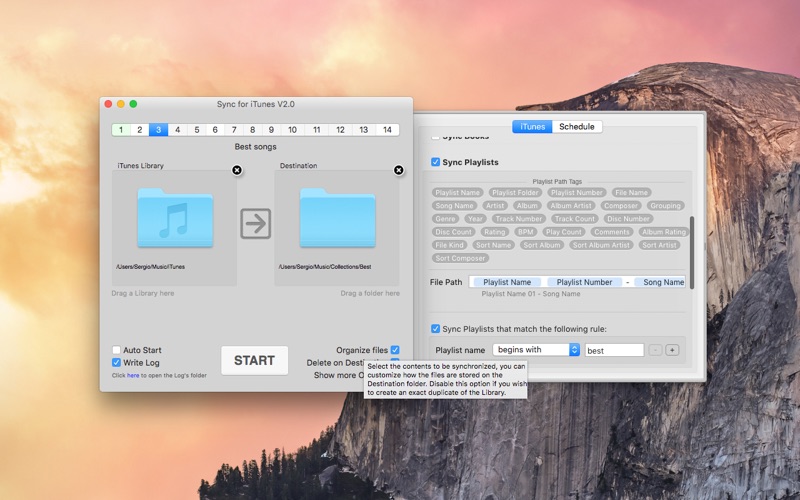Open the 'begins with' condition dropdown
The width and height of the screenshot is (800, 500).
(536, 349)
